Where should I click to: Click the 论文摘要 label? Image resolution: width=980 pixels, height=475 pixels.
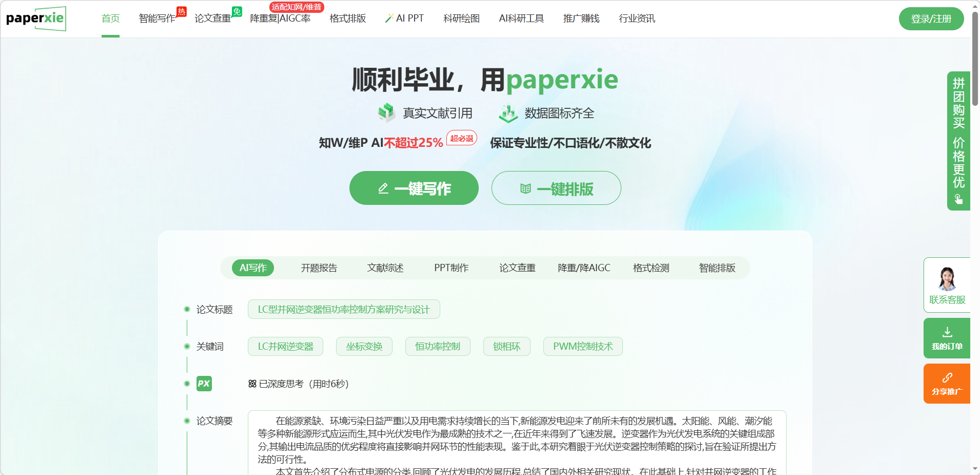pyautogui.click(x=214, y=421)
